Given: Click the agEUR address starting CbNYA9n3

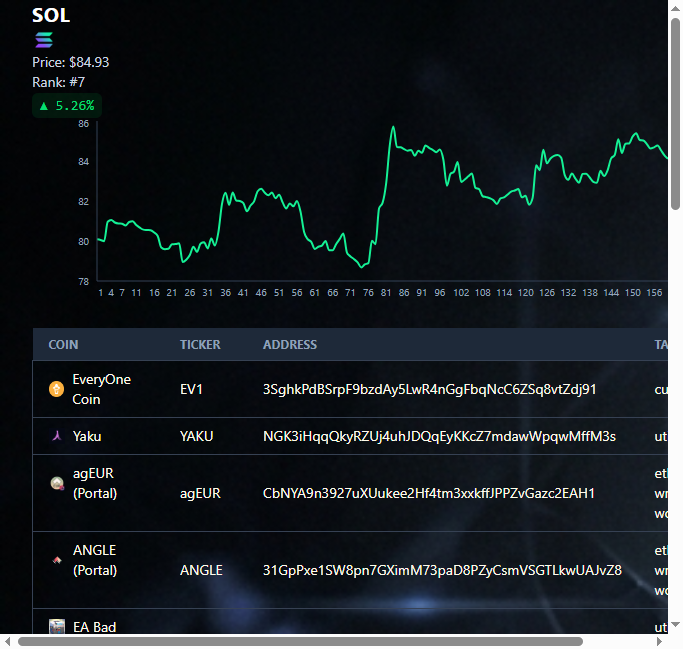Looking at the screenshot, I should pyautogui.click(x=429, y=494).
